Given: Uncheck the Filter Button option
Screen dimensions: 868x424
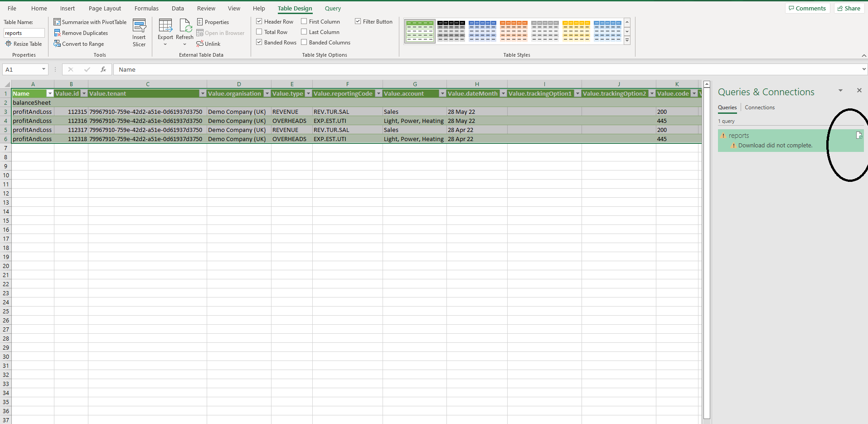Looking at the screenshot, I should [358, 21].
